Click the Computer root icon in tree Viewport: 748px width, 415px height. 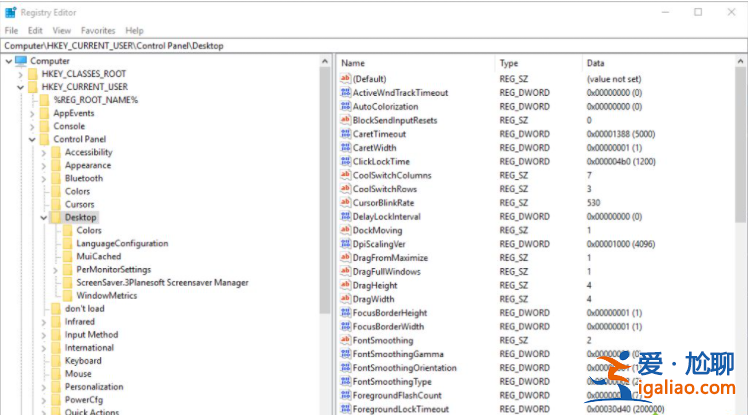click(x=21, y=61)
